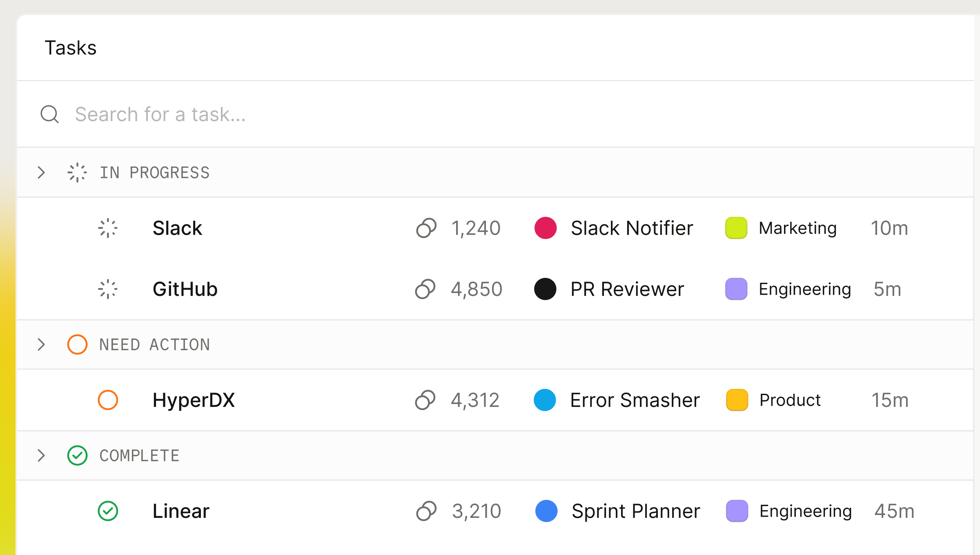Click the In Progress header spinner icon
Screen dimensions: 980x555
(x=77, y=173)
